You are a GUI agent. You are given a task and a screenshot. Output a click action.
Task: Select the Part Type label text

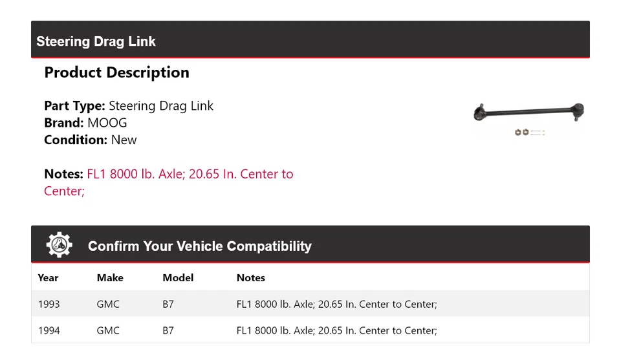pos(74,106)
